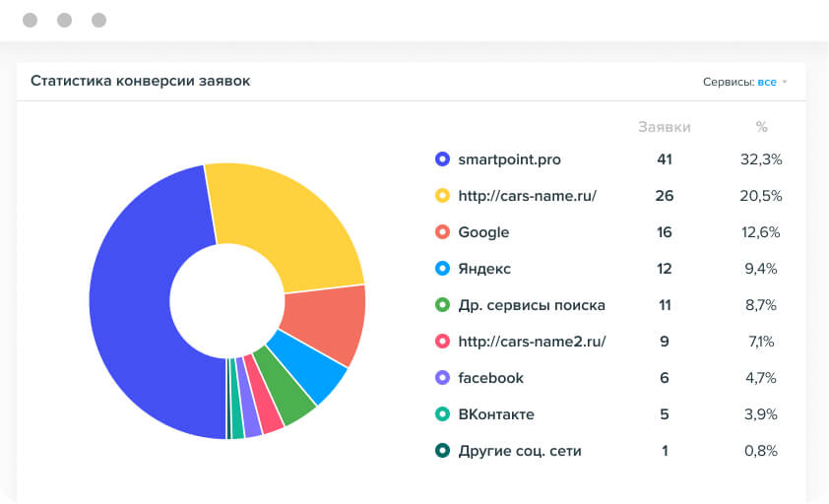The image size is (829, 504).
Task: Click the http://cars-name2.ru/ pink legend marker
Action: tap(442, 342)
